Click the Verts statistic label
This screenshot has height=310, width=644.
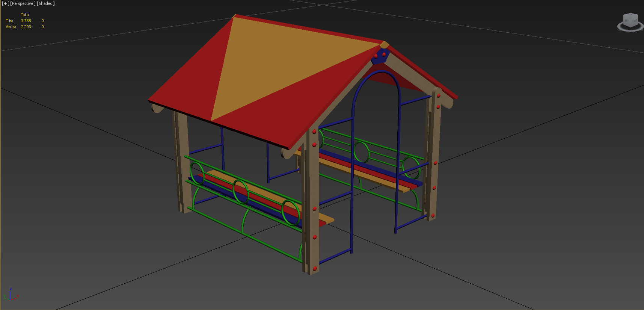(11, 27)
